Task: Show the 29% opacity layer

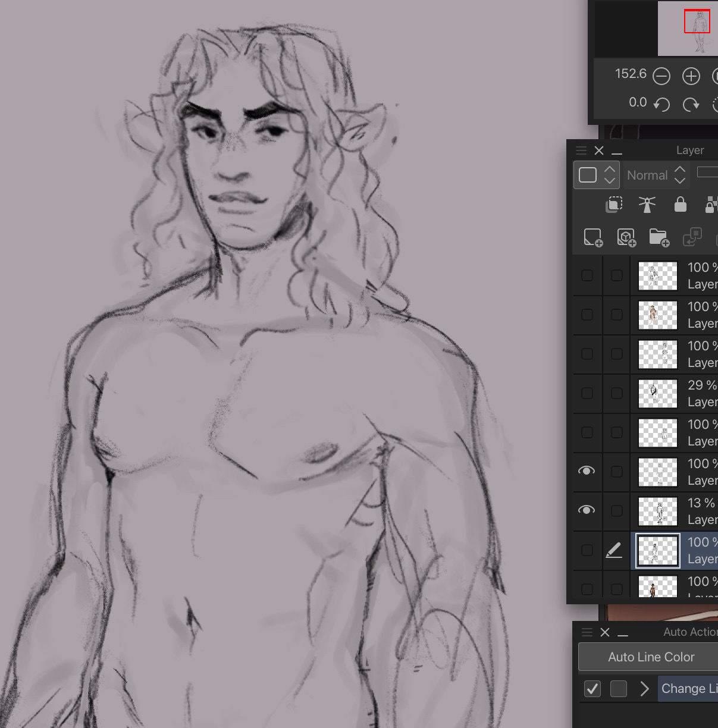Action: click(587, 393)
